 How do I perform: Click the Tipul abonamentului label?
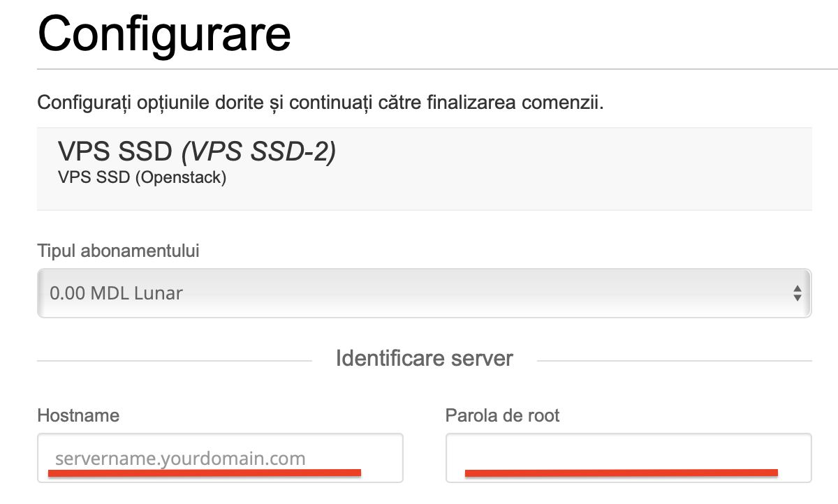[x=118, y=251]
